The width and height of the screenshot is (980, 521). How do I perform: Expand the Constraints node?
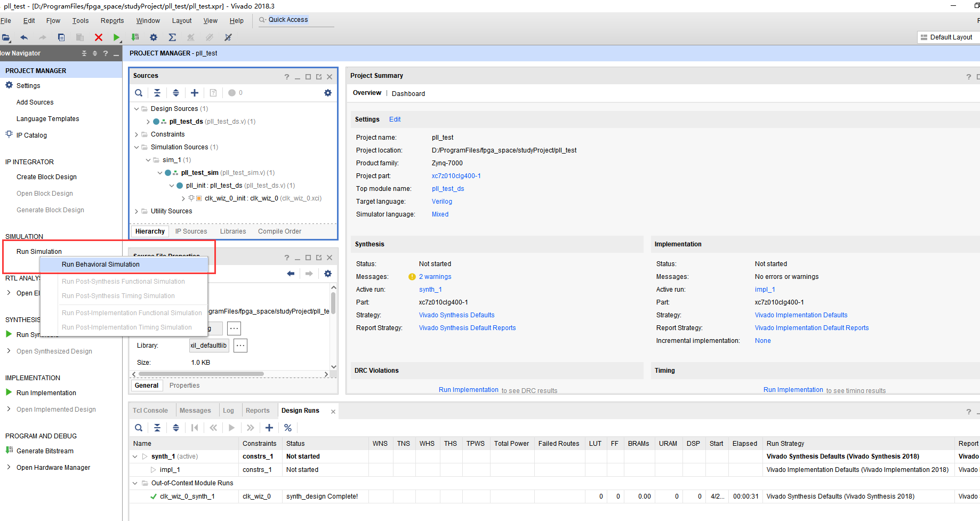pos(136,134)
